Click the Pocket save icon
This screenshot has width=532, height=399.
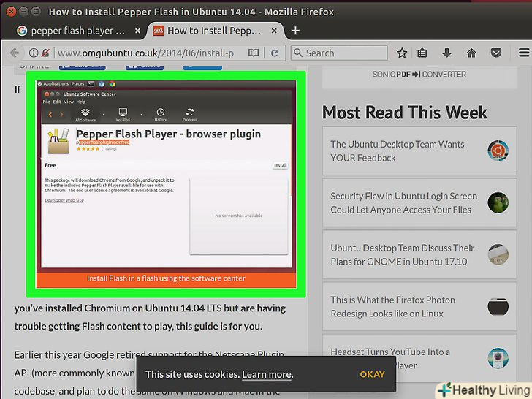pos(495,53)
